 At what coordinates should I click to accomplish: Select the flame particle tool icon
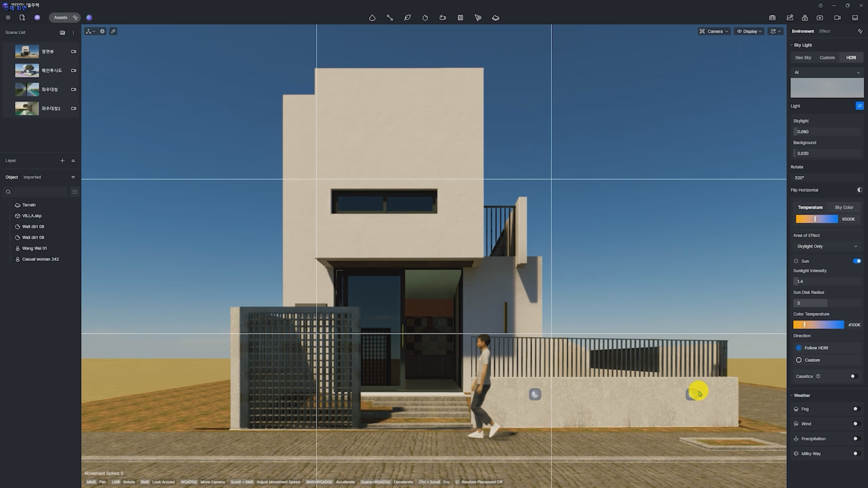pos(425,18)
